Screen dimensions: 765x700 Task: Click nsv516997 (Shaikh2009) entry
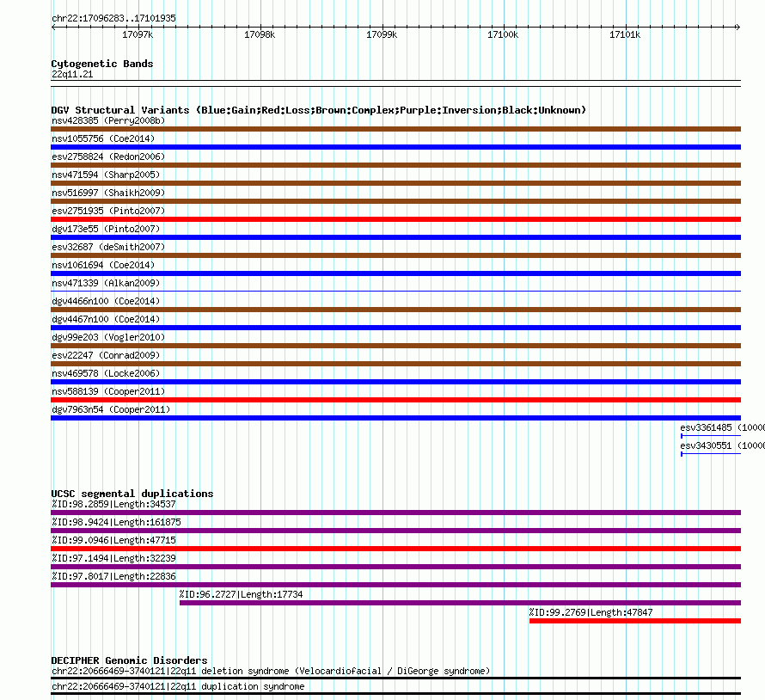click(x=108, y=193)
